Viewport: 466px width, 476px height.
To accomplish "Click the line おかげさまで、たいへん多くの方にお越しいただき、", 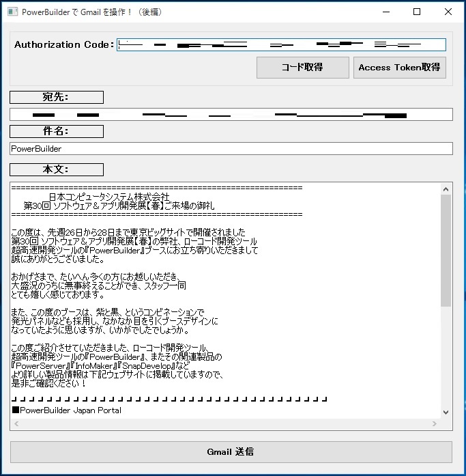I will coord(96,277).
